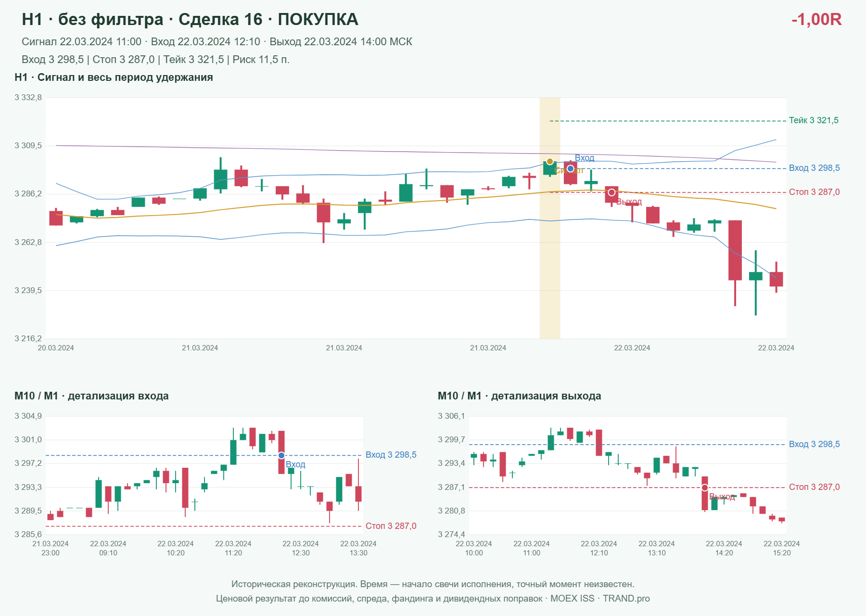Image resolution: width=866 pixels, height=616 pixels.
Task: Click the 'Историческая реконструкция' disclaimer line
Action: pyautogui.click(x=433, y=584)
